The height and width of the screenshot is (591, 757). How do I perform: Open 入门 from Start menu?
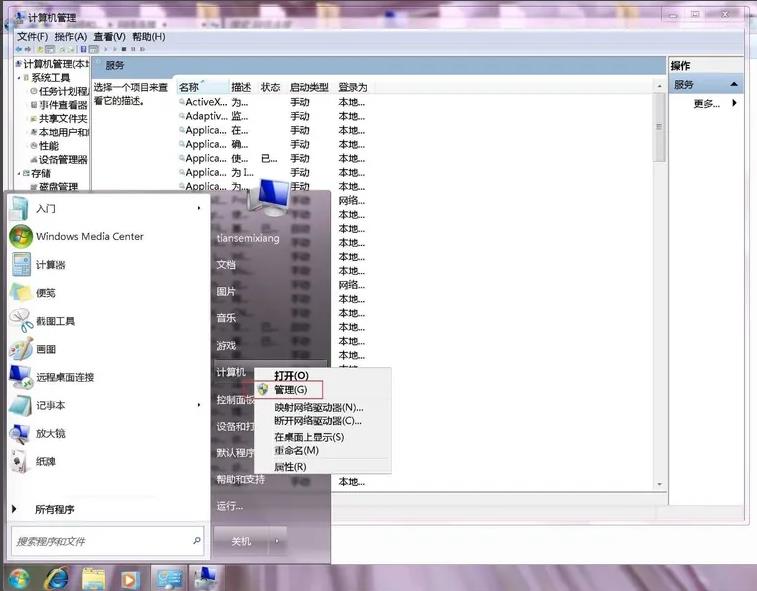click(x=46, y=209)
